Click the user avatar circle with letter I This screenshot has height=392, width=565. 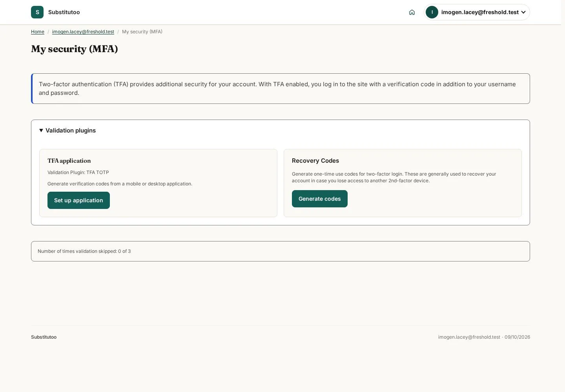(x=432, y=12)
